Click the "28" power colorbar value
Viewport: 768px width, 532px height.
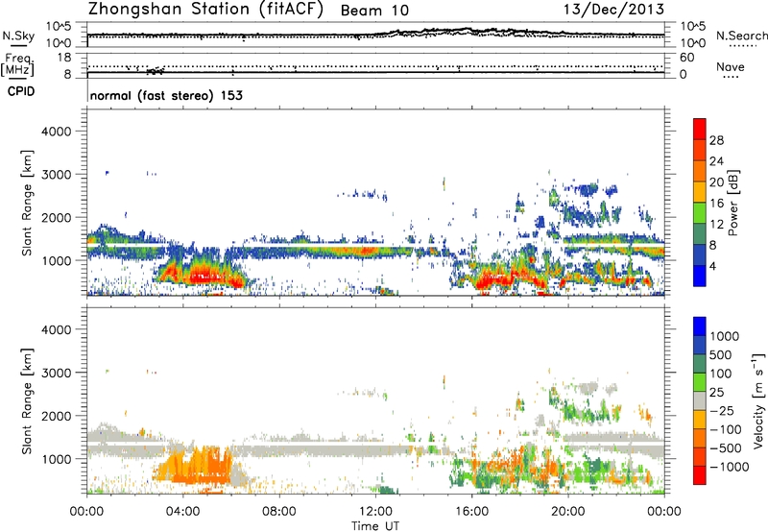(x=716, y=140)
